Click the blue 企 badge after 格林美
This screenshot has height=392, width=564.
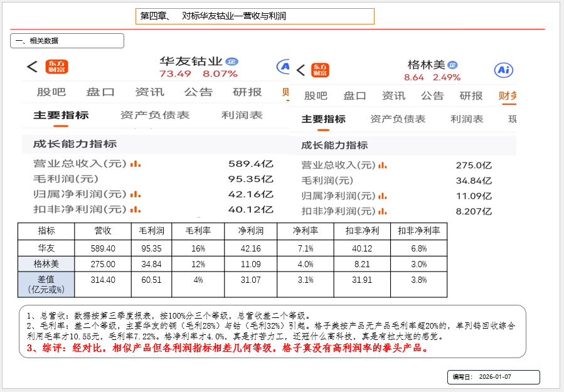pyautogui.click(x=452, y=65)
